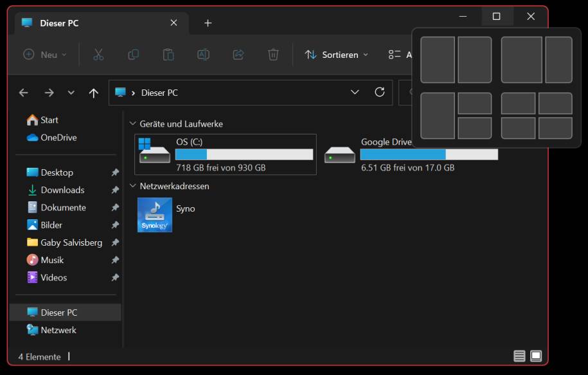This screenshot has height=375, width=588.
Task: Snap window to right half, equal split
Action: 475,60
